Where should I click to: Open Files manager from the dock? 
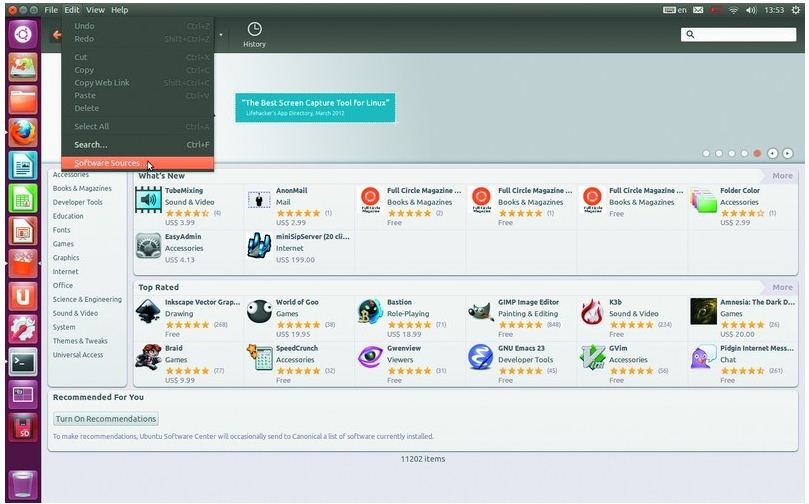23,100
